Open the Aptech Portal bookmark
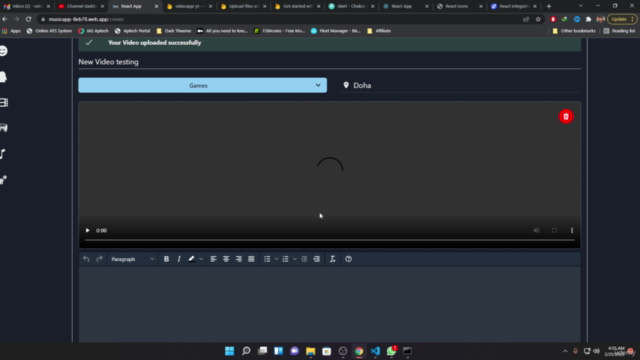 click(x=133, y=31)
